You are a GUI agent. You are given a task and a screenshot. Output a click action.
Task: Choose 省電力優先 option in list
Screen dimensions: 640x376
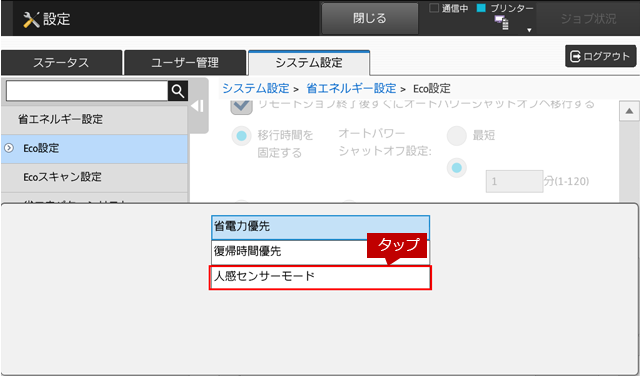point(320,227)
